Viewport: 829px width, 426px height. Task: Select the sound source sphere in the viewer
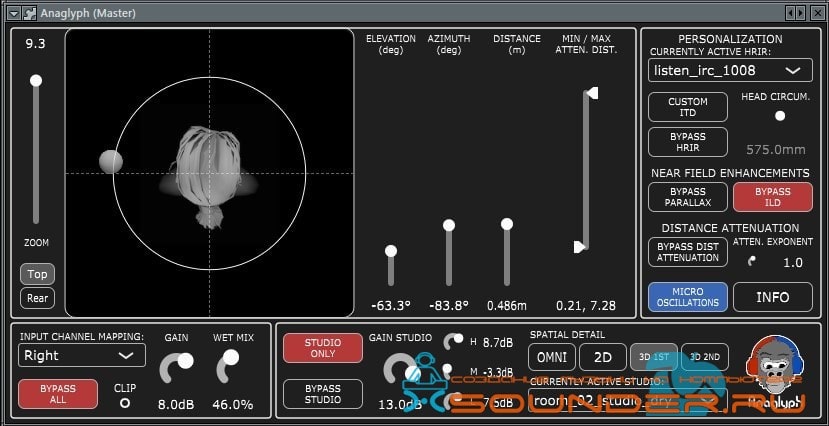point(111,162)
